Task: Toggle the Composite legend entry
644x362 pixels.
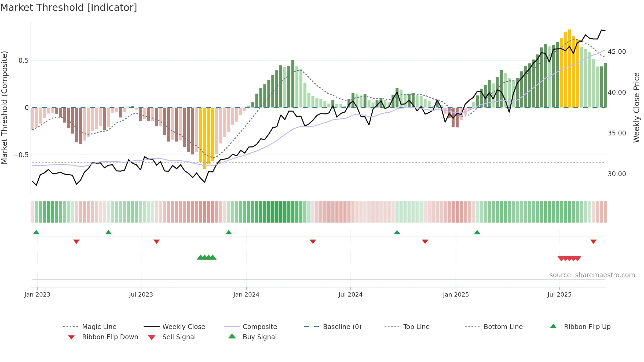Action: pyautogui.click(x=250, y=327)
